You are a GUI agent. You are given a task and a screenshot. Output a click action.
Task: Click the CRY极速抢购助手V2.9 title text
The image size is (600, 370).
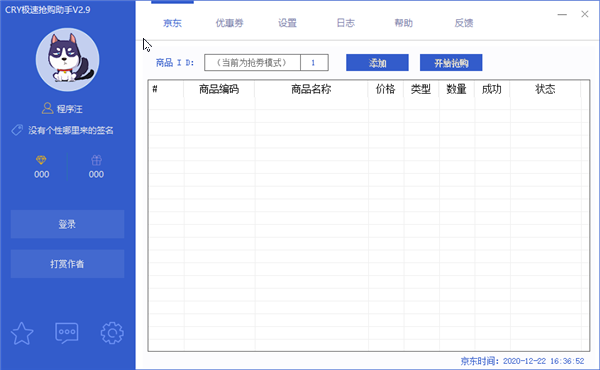[47, 10]
